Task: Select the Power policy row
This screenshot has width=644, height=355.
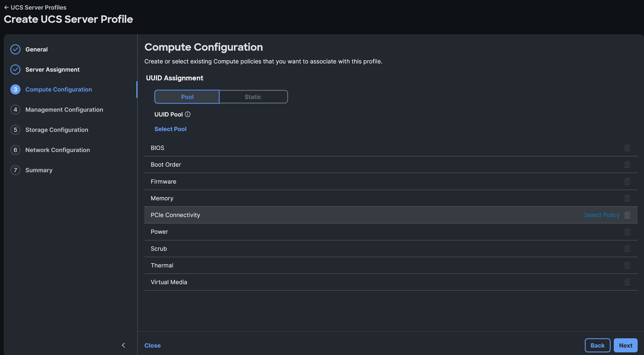Action: click(x=391, y=232)
